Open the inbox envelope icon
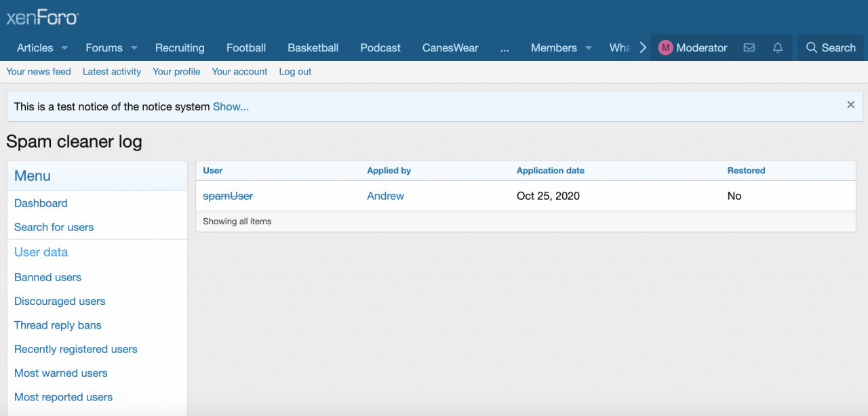868x416 pixels. pyautogui.click(x=749, y=47)
